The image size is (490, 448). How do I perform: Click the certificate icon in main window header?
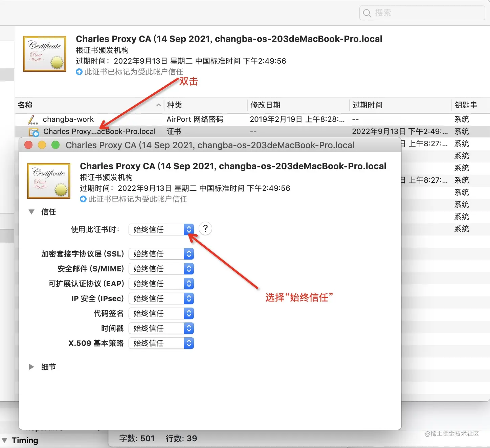45,53
